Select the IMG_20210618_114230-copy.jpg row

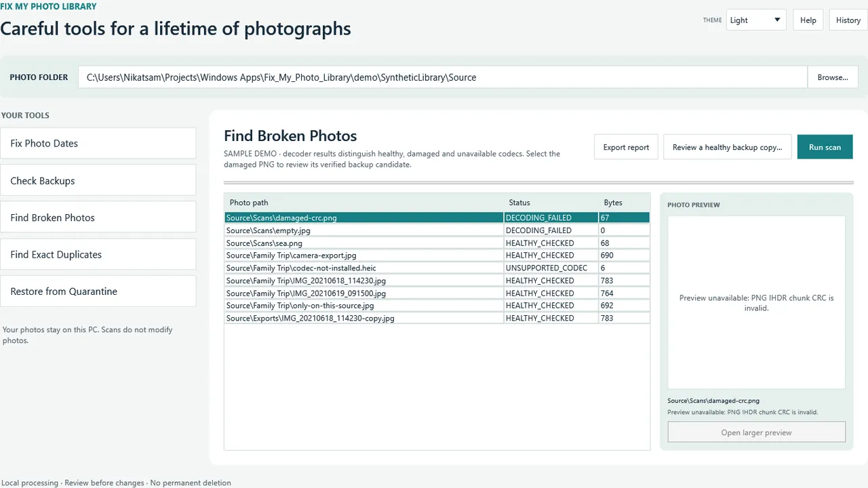click(x=437, y=318)
